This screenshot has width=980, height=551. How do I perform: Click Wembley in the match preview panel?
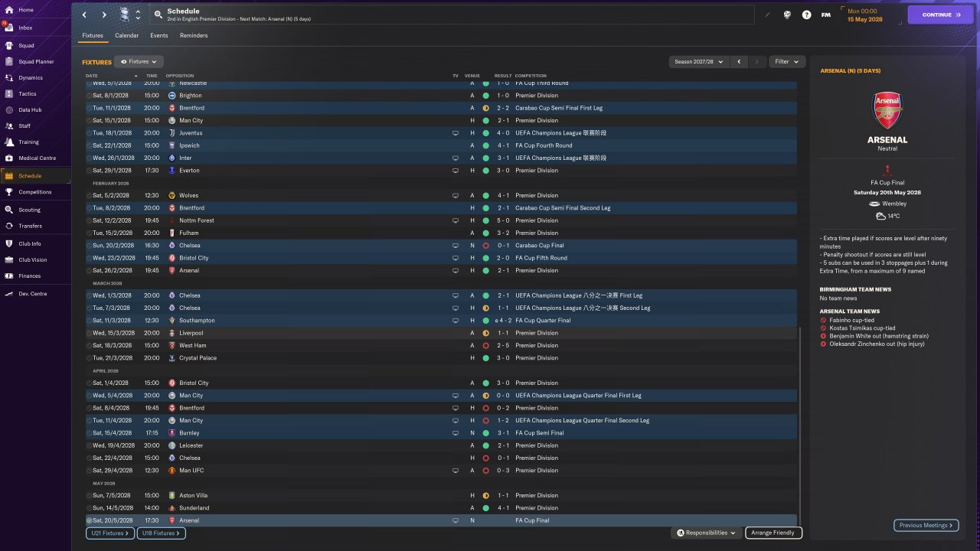894,204
